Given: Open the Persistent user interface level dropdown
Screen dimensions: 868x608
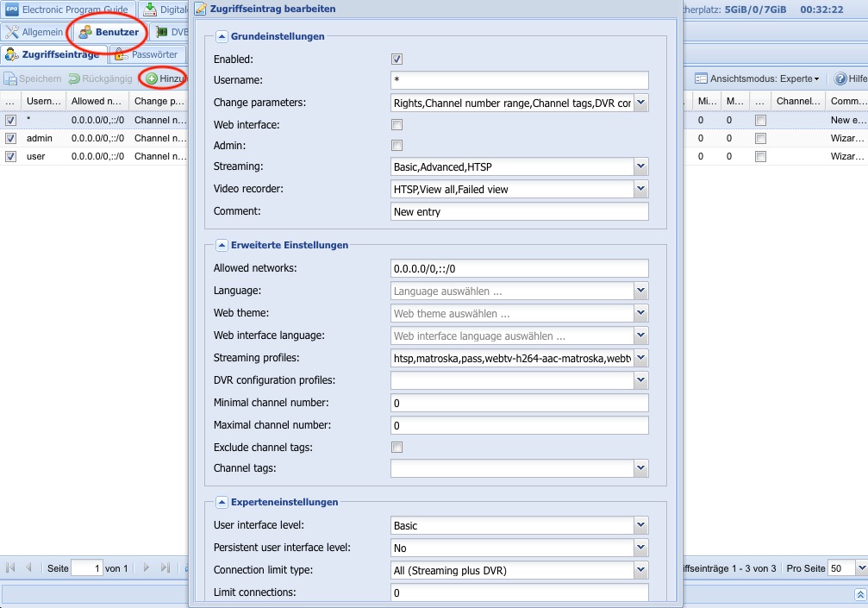Looking at the screenshot, I should pyautogui.click(x=641, y=548).
